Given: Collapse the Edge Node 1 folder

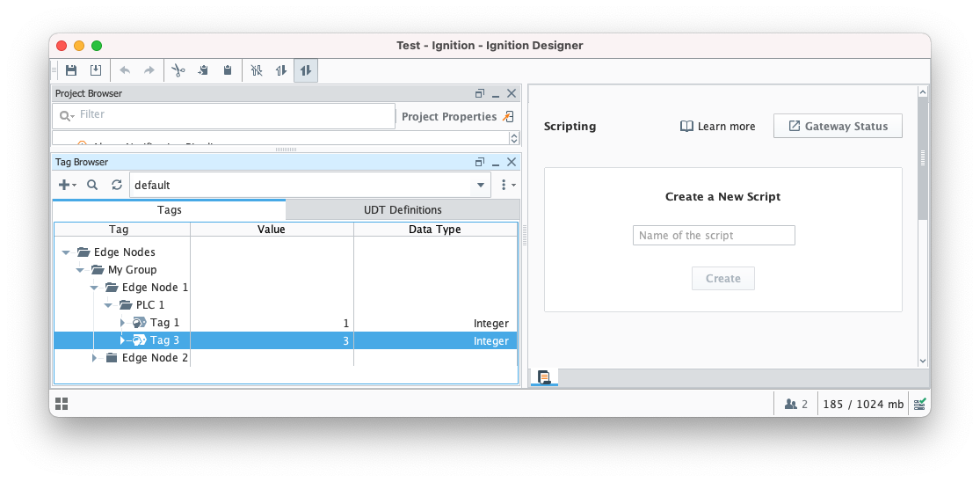Looking at the screenshot, I should click(x=94, y=288).
